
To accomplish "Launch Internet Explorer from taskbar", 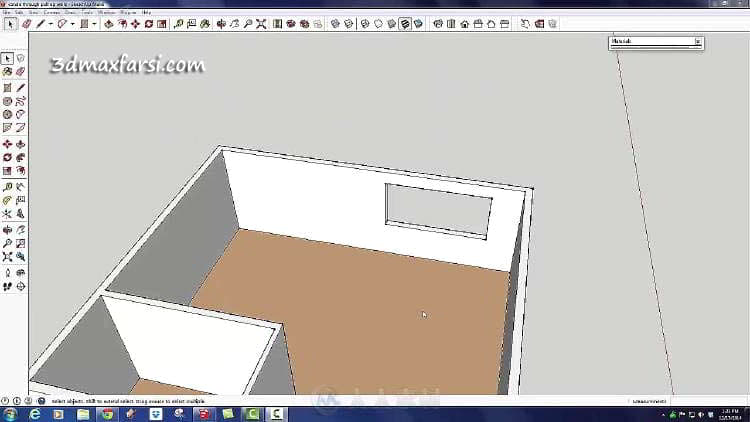I will [35, 414].
